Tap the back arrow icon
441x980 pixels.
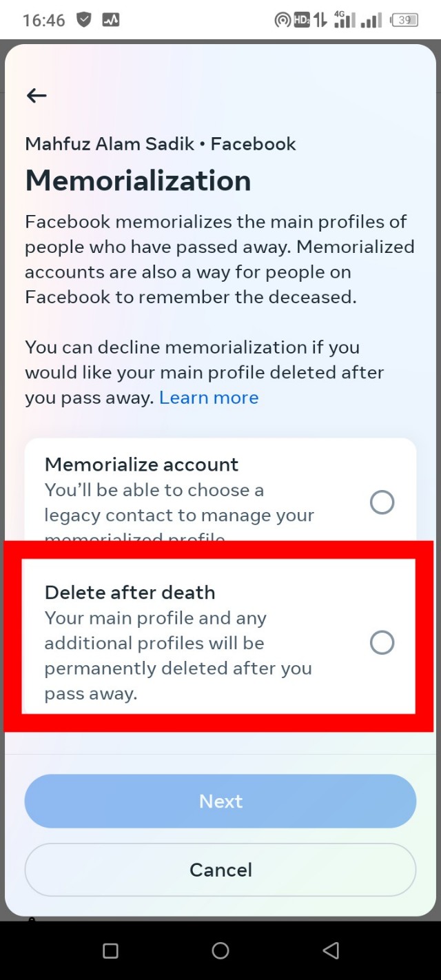point(37,96)
